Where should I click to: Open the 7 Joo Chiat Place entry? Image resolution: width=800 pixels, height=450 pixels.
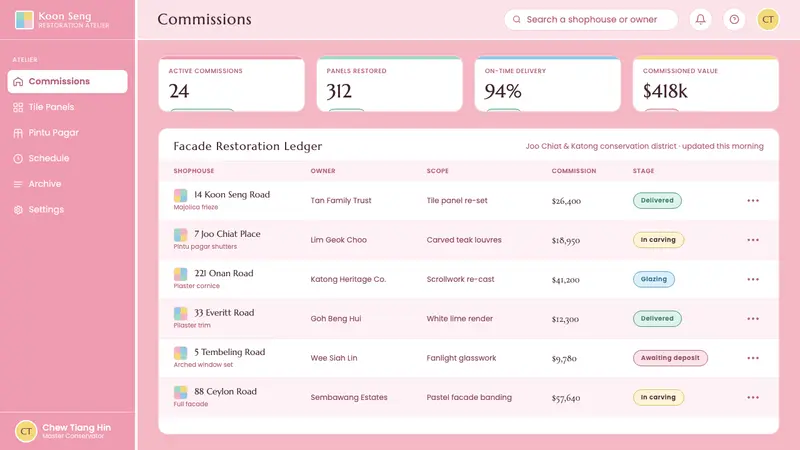point(227,234)
